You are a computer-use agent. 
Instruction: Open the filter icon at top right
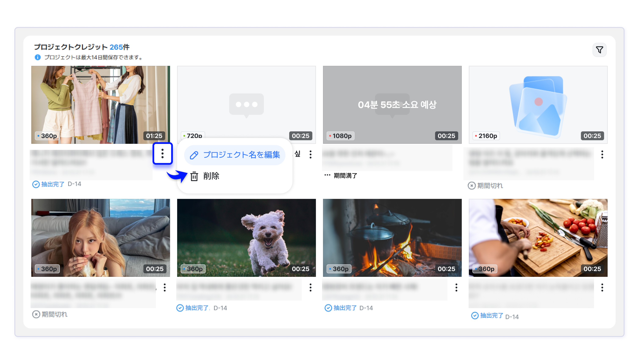coord(599,50)
